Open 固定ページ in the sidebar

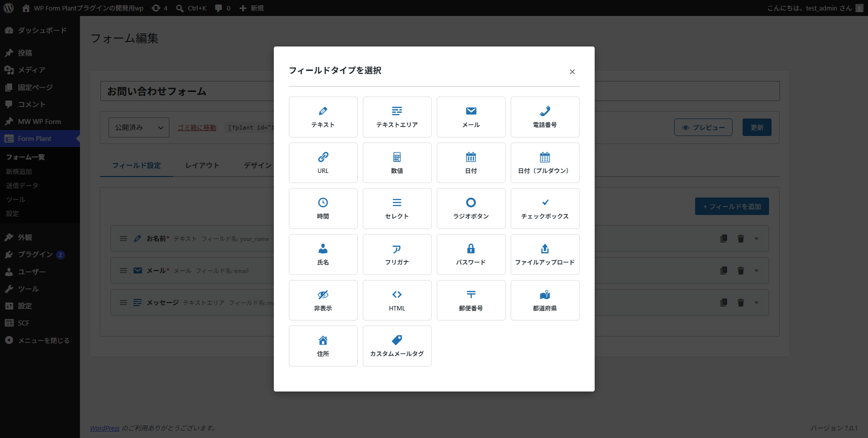[x=40, y=87]
